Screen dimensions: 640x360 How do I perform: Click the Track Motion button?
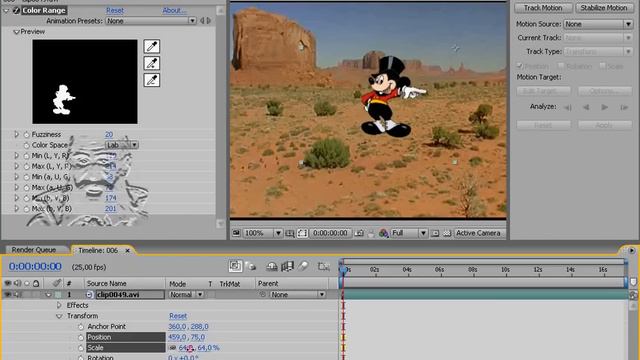[x=543, y=8]
